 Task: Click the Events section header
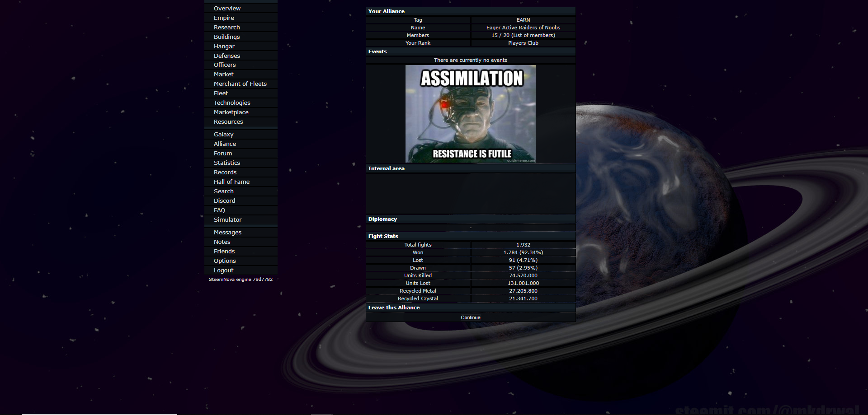[x=471, y=51]
